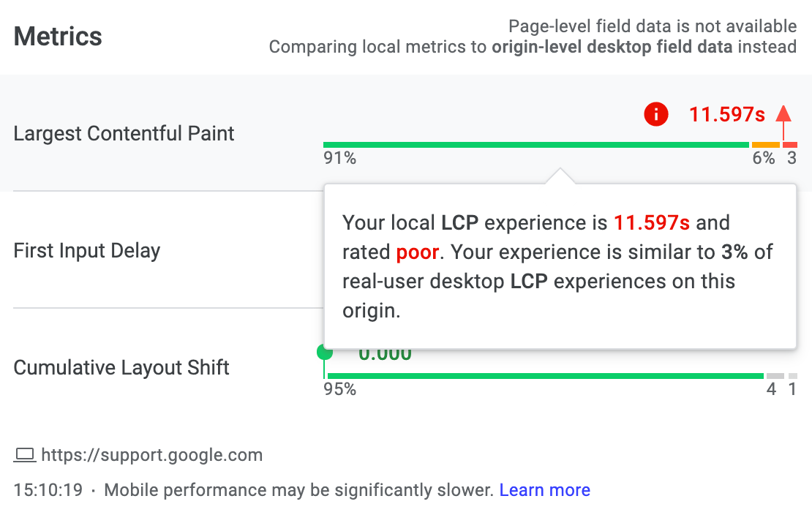812x515 pixels.
Task: Click the green CLS distribution bar
Action: tap(546, 375)
